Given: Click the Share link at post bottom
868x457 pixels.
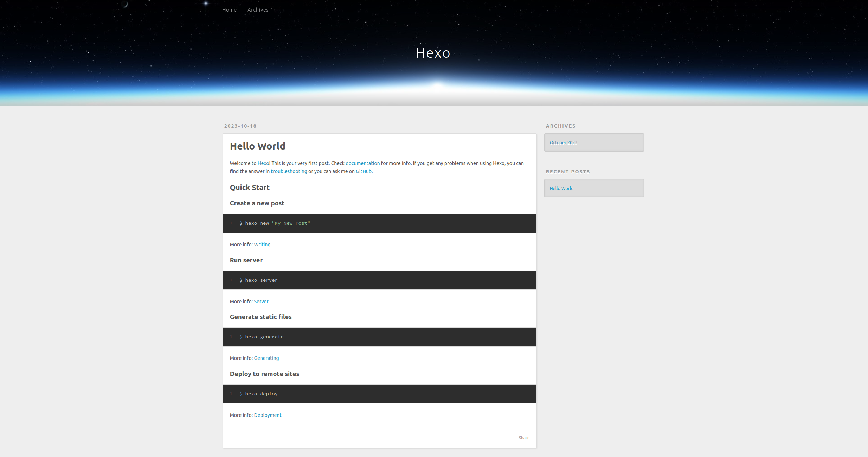Looking at the screenshot, I should click(x=524, y=438).
